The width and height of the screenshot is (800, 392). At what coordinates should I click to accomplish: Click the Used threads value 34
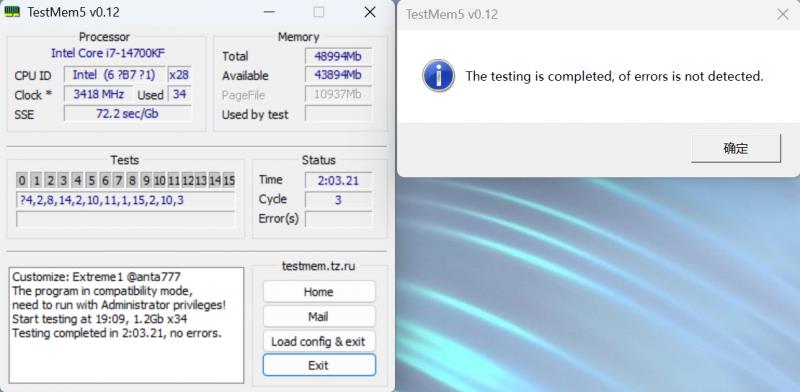pyautogui.click(x=180, y=94)
